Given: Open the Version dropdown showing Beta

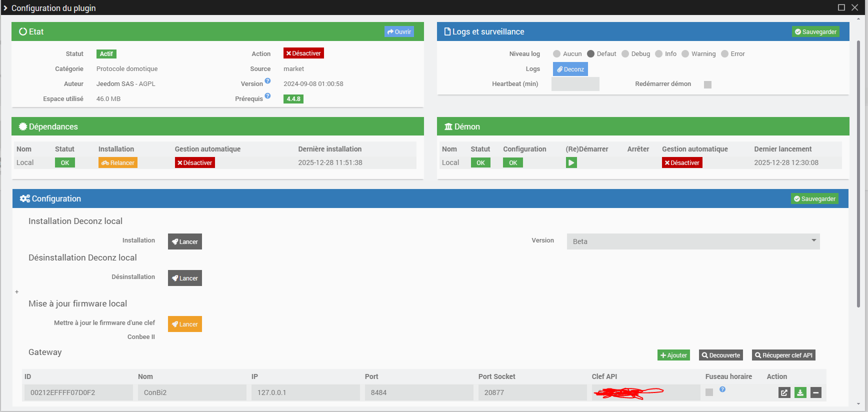Looking at the screenshot, I should 693,241.
